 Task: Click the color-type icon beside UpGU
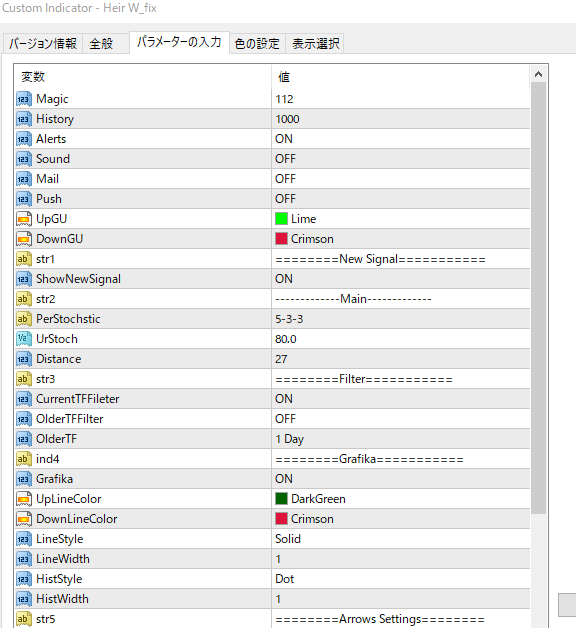click(24, 219)
